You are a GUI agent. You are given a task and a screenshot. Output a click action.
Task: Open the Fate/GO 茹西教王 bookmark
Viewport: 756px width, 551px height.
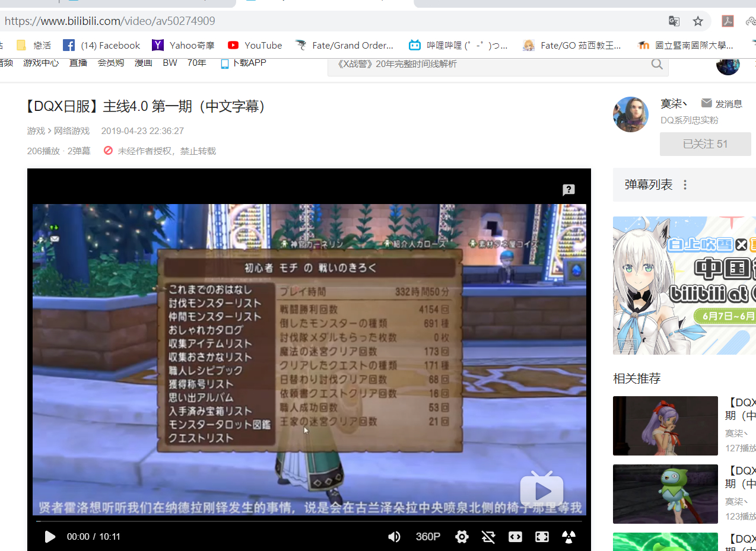point(572,45)
